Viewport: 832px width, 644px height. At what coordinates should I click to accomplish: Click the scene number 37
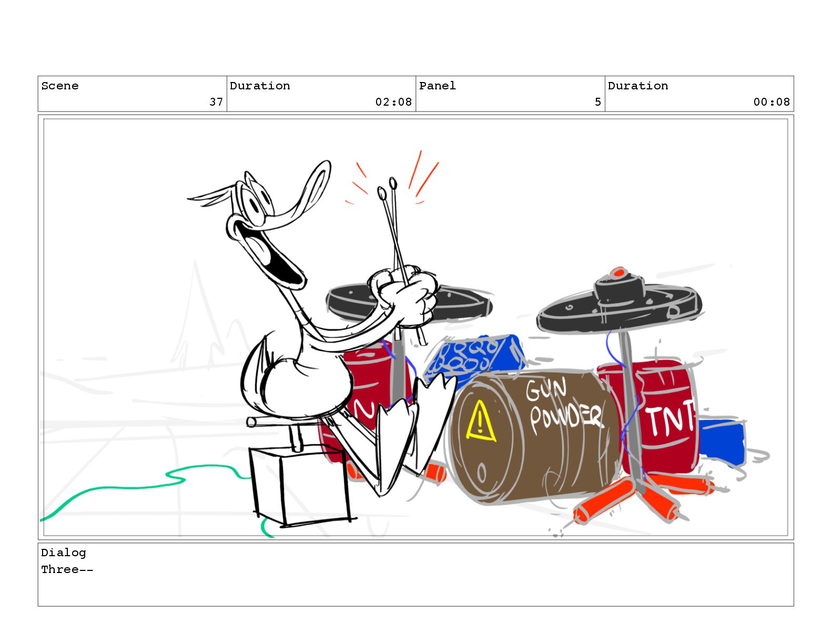[216, 102]
